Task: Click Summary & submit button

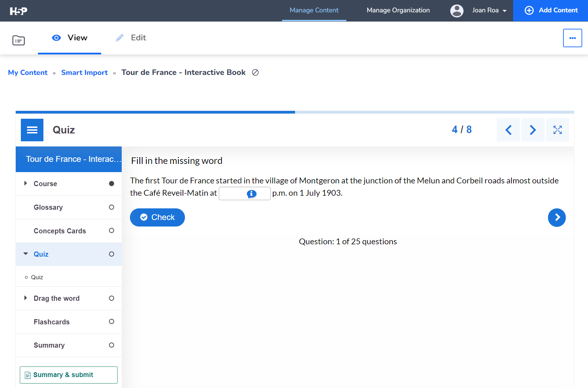Action: (x=69, y=375)
